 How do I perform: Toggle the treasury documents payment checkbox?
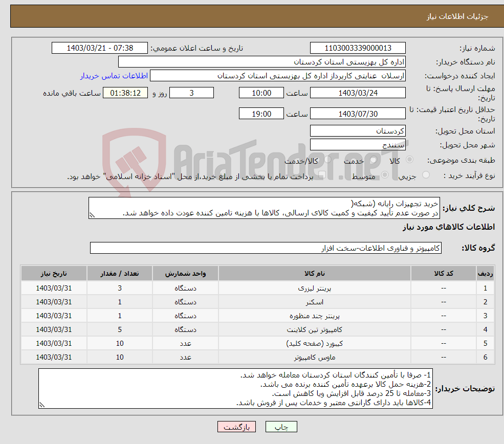(322, 175)
